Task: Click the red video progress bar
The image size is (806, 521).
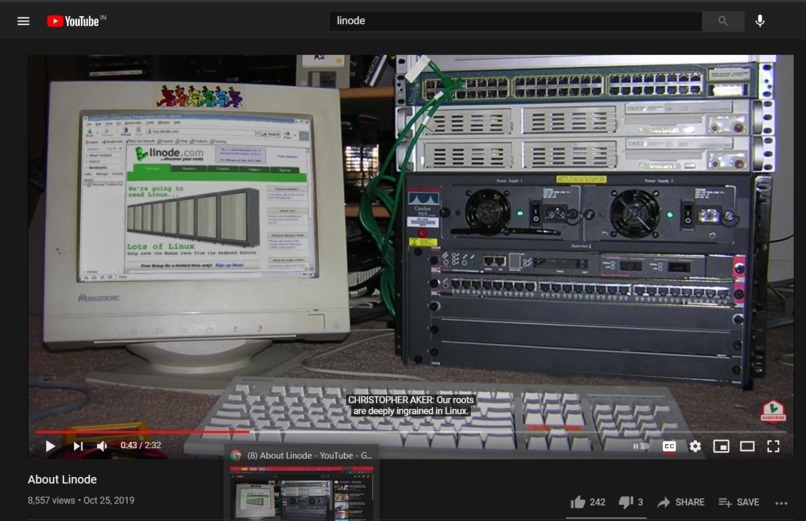Action: click(142, 432)
